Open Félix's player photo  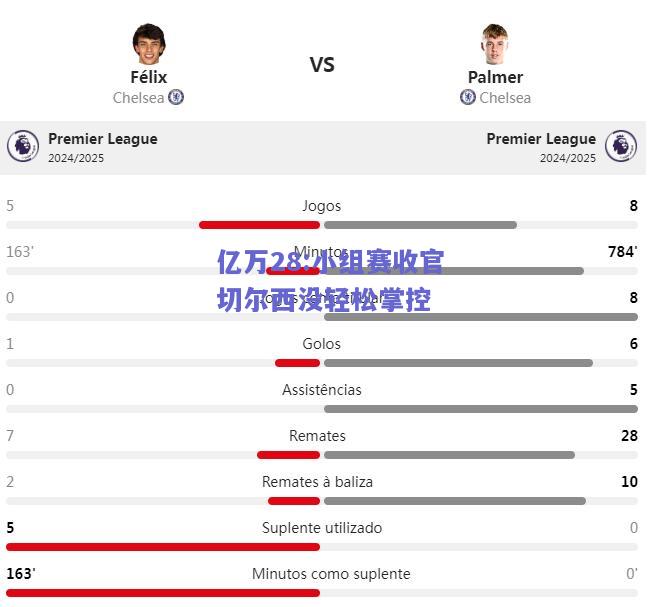pyautogui.click(x=149, y=44)
